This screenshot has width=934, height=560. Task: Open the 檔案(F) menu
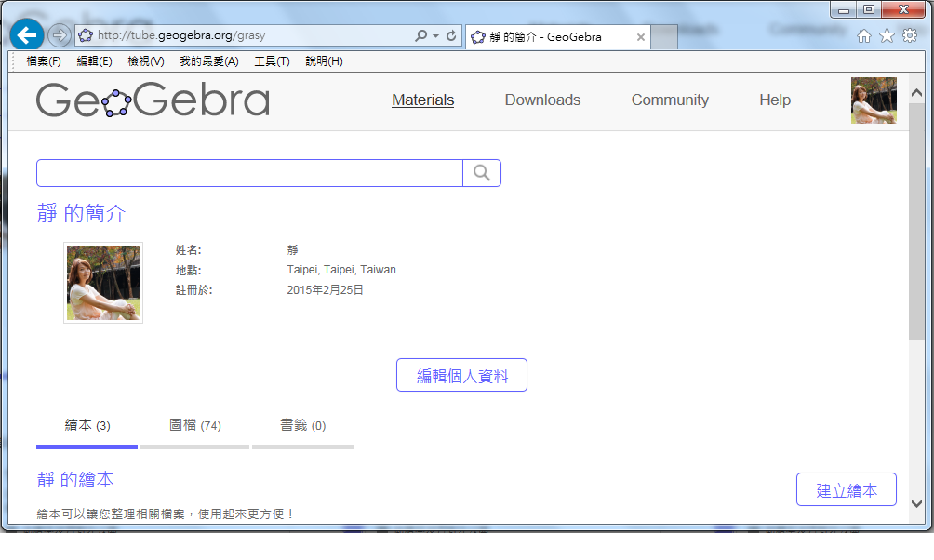tap(44, 61)
